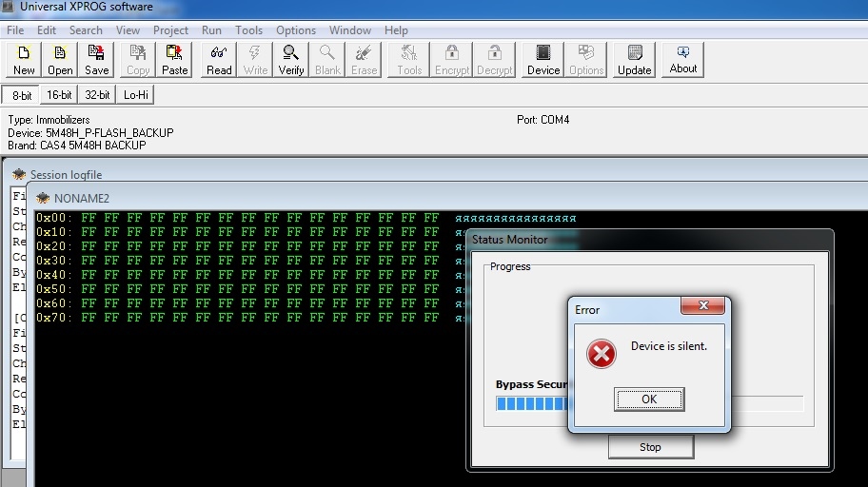Click the Bypass Security progress bar
This screenshot has width=868, height=487.
point(649,403)
